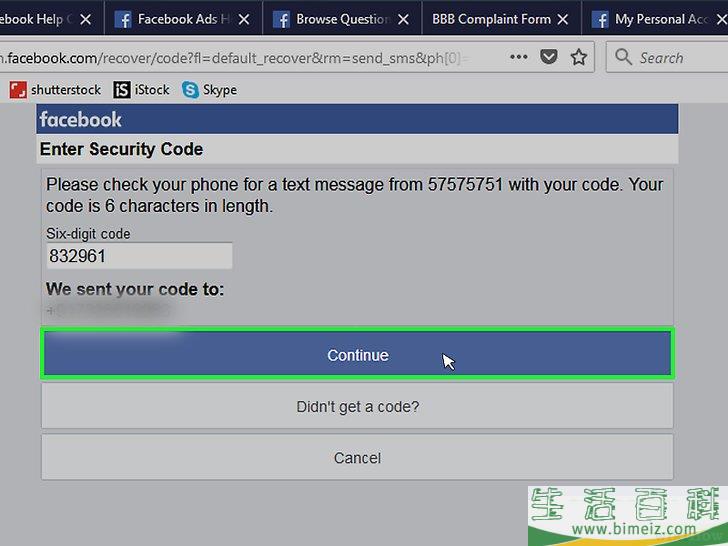Switch to the My Personal Account tab

pos(659,19)
